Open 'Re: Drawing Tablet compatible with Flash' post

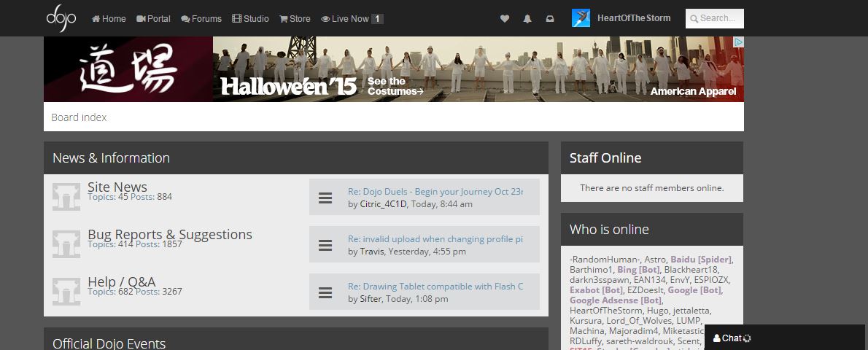point(435,287)
